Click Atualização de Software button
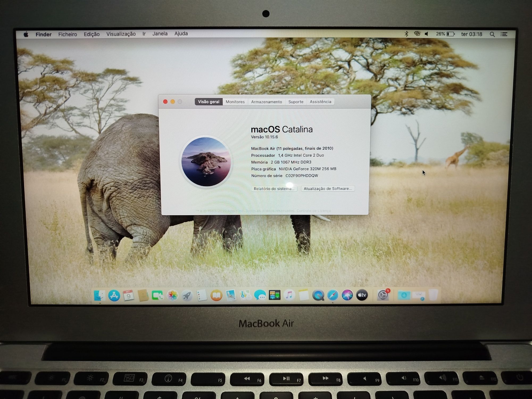Image resolution: width=532 pixels, height=399 pixels. click(x=328, y=189)
